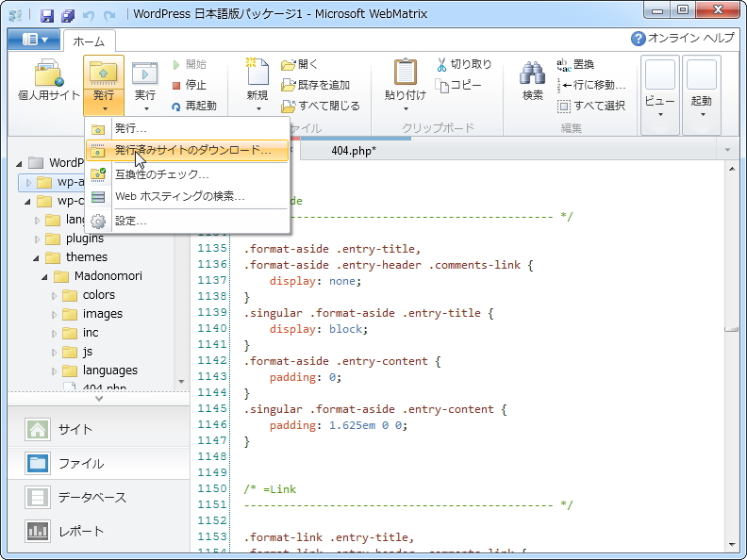747x560 pixels.
Task: Collapse the themes folder node
Action: point(36,258)
